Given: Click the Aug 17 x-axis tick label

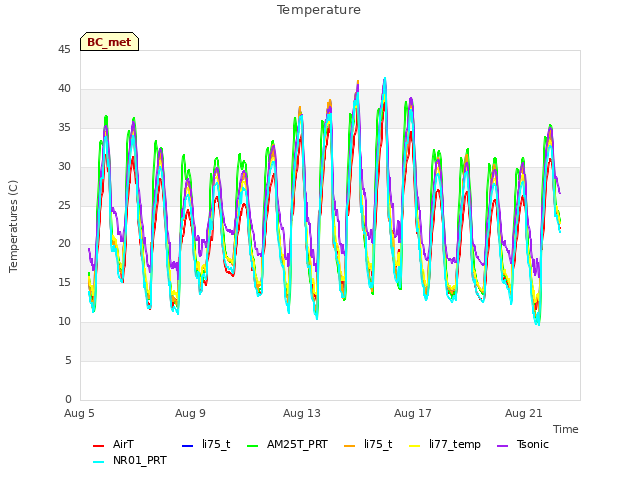Looking at the screenshot, I should 413,413.
